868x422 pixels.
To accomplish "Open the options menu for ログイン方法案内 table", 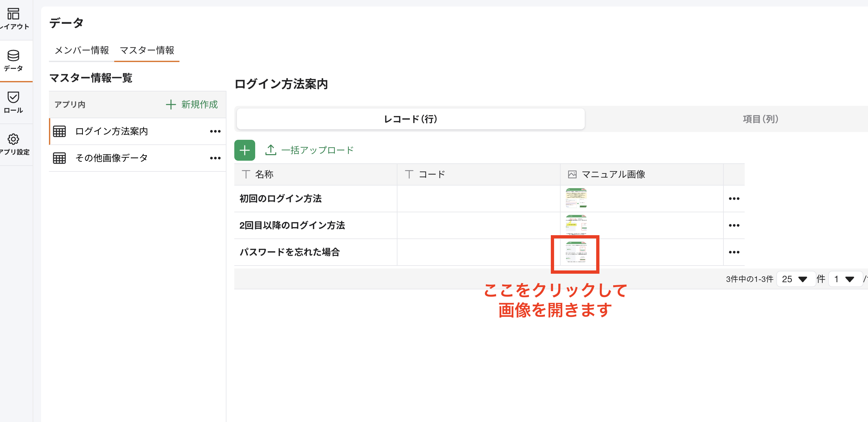I will click(215, 131).
